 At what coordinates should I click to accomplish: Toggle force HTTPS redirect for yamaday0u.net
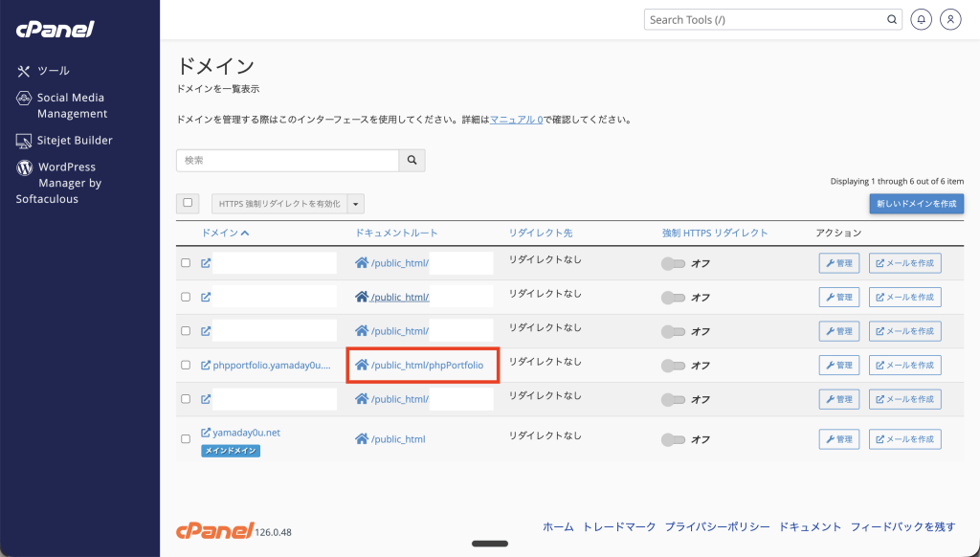point(673,439)
